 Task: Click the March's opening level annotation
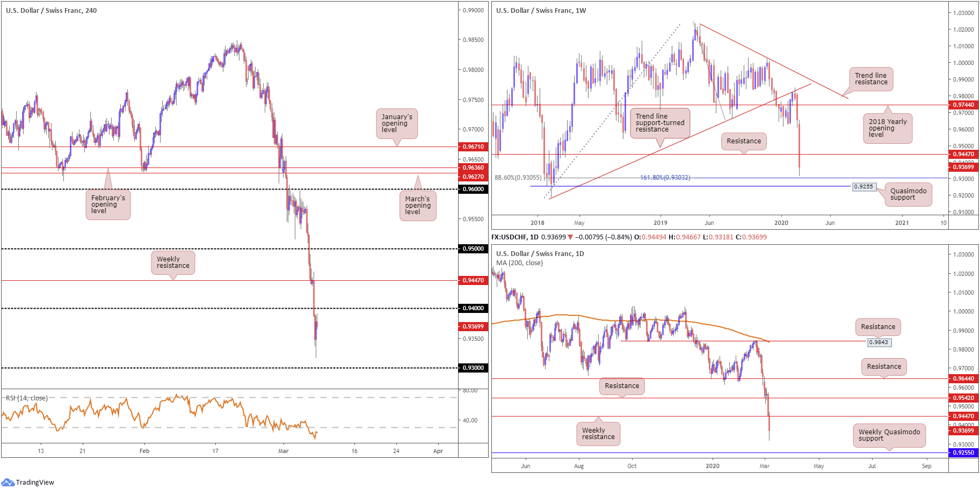click(418, 206)
